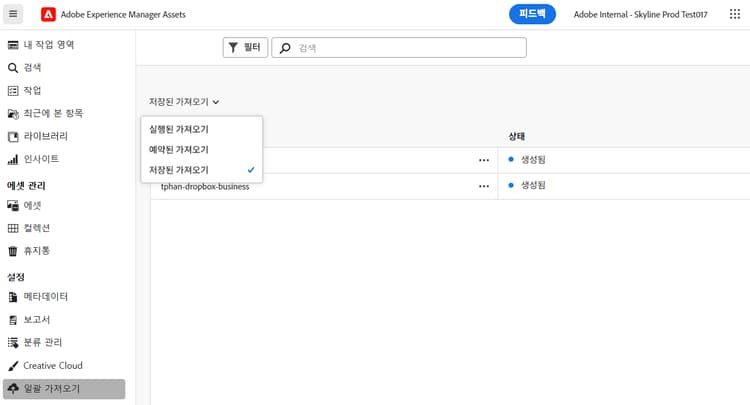Screen dimensions: 750x405
Task: Click the 일괄 가져오기 cloud upload icon
Action: pos(13,388)
